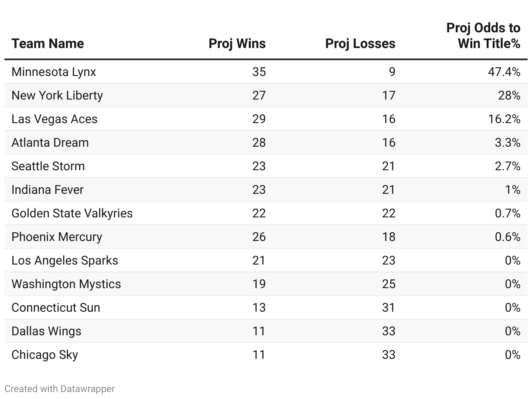This screenshot has height=399, width=532.
Task: Select the Los Angeles Sparks row label
Action: (65, 260)
